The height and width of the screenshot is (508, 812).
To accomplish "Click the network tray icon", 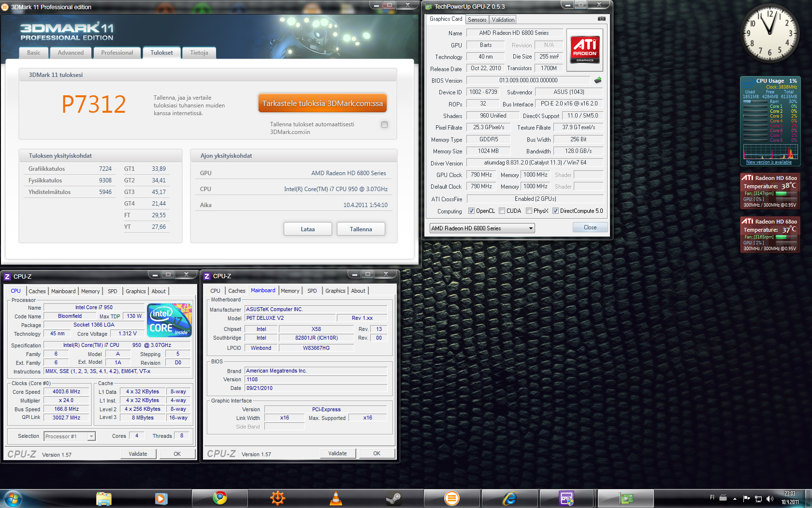I will 758,499.
